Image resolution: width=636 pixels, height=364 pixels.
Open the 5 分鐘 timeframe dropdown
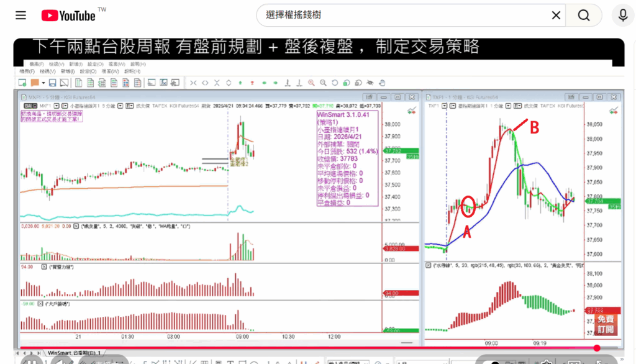click(120, 106)
